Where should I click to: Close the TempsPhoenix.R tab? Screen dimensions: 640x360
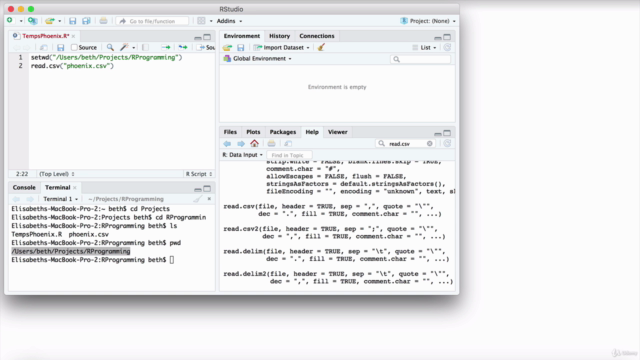[x=73, y=36]
